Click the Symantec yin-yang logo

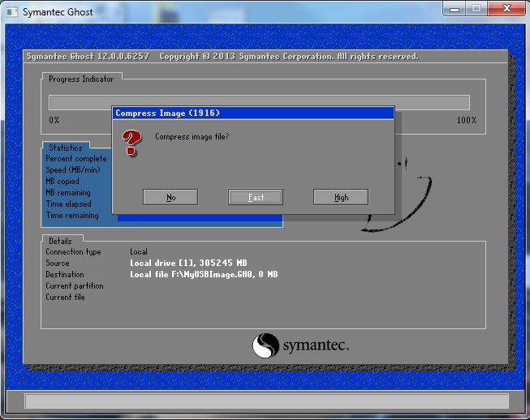pyautogui.click(x=265, y=345)
